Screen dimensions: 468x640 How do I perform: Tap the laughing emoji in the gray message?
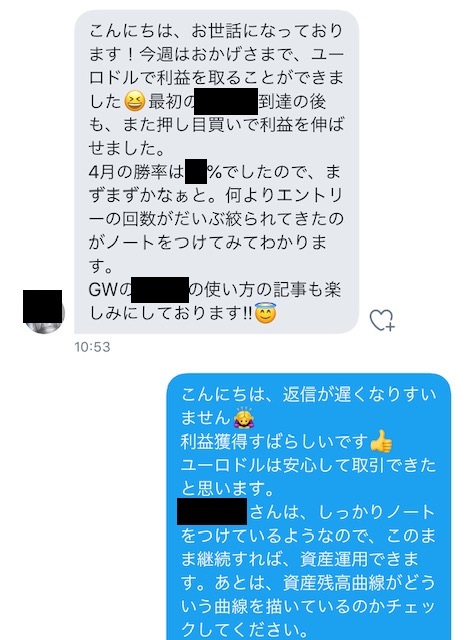(x=135, y=102)
